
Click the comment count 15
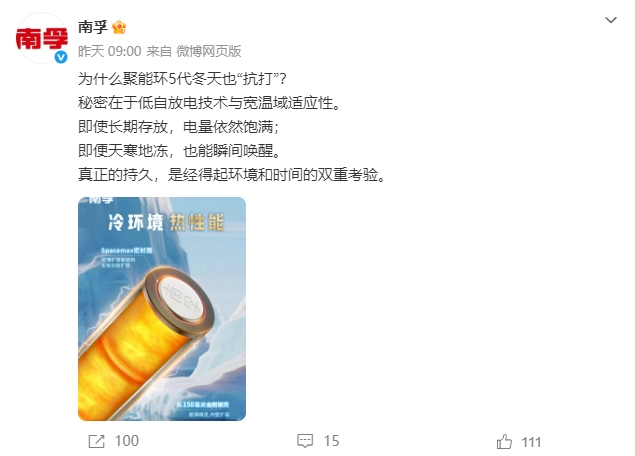click(x=331, y=441)
